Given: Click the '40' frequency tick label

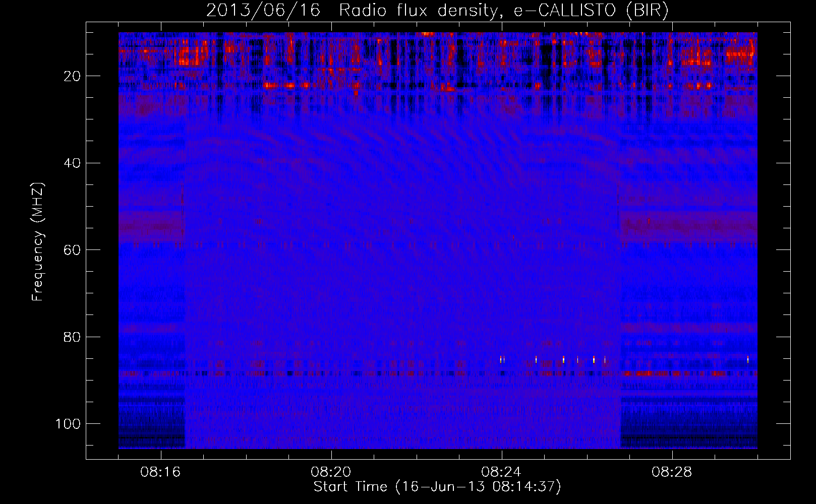Looking at the screenshot, I should [x=73, y=163].
